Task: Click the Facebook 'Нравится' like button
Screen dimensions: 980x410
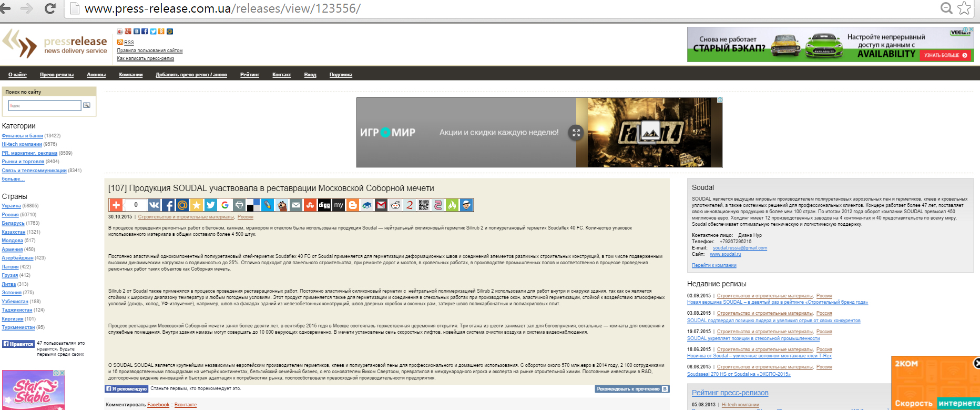Action: click(18, 344)
